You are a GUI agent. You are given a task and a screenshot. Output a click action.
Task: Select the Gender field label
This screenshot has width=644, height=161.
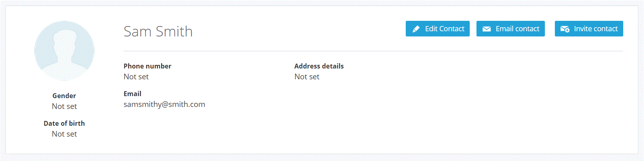64,96
